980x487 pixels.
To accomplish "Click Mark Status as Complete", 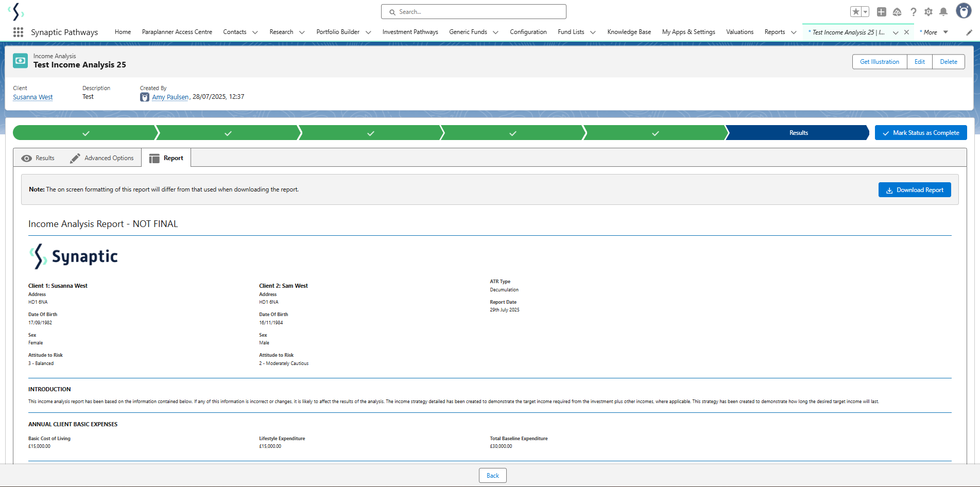I will (x=921, y=133).
